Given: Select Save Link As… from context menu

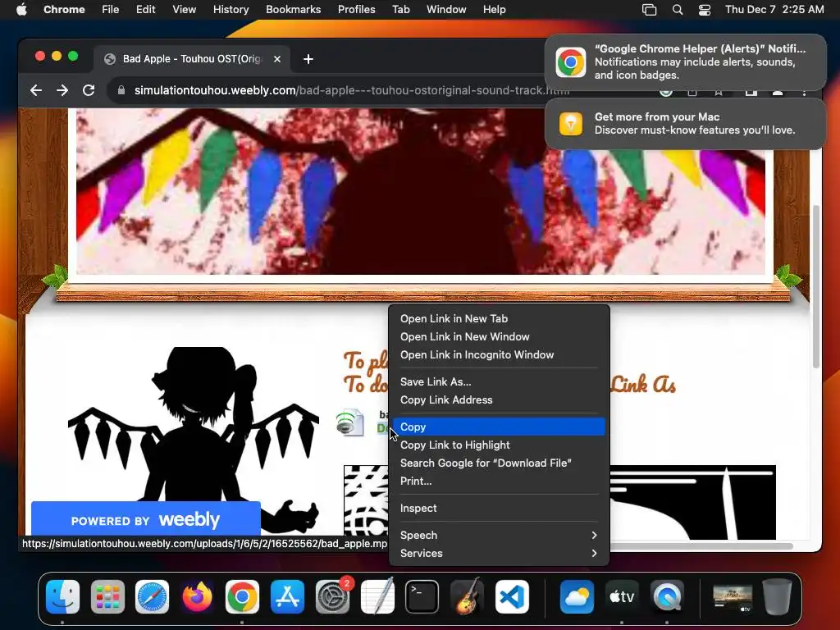Looking at the screenshot, I should (x=499, y=382).
